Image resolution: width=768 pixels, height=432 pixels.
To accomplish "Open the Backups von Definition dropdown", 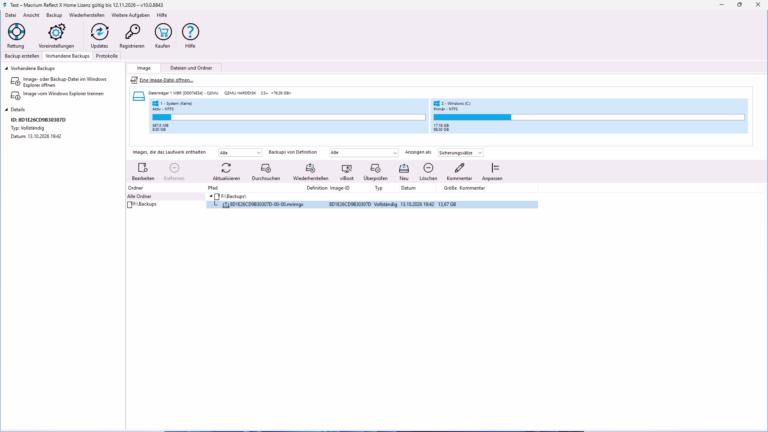I will coord(363,153).
